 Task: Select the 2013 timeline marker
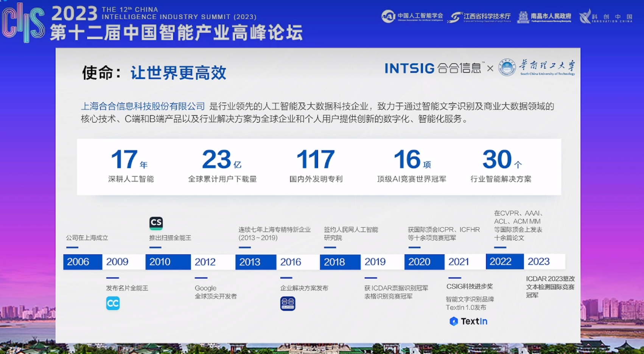(x=256, y=262)
